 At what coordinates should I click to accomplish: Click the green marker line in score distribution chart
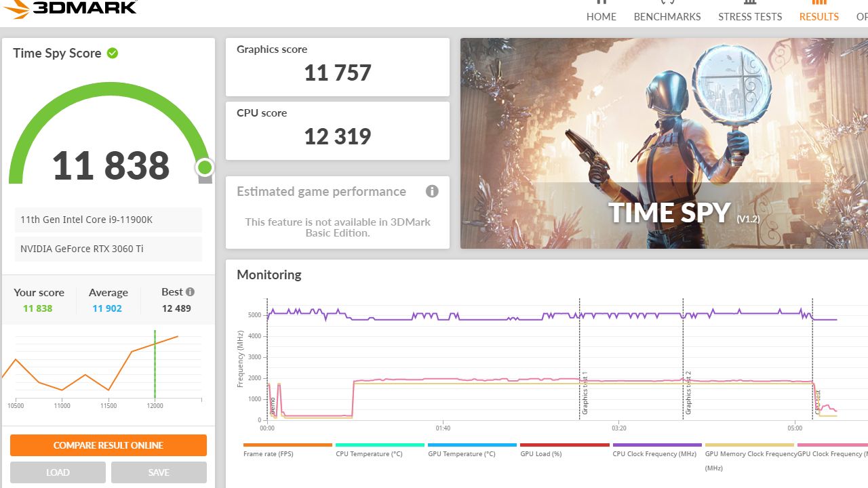click(x=155, y=366)
